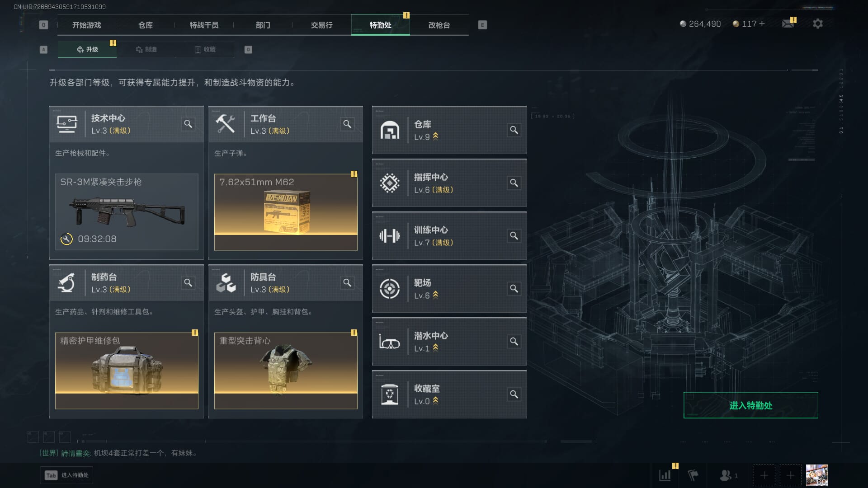Click the 进入特勤处 green button

tap(750, 405)
